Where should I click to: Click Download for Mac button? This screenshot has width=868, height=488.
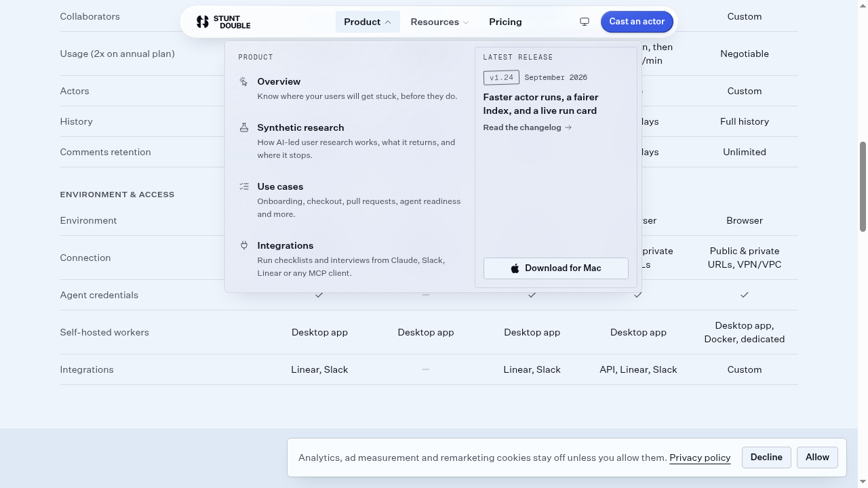556,268
